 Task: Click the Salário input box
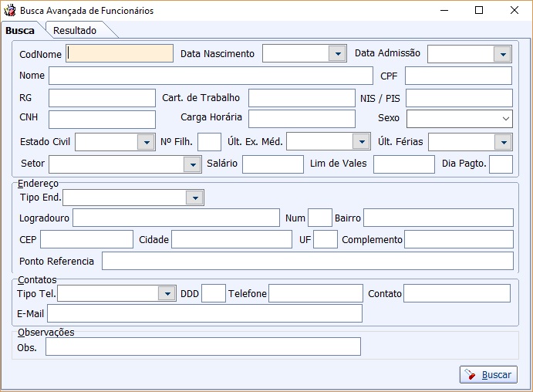coord(273,164)
